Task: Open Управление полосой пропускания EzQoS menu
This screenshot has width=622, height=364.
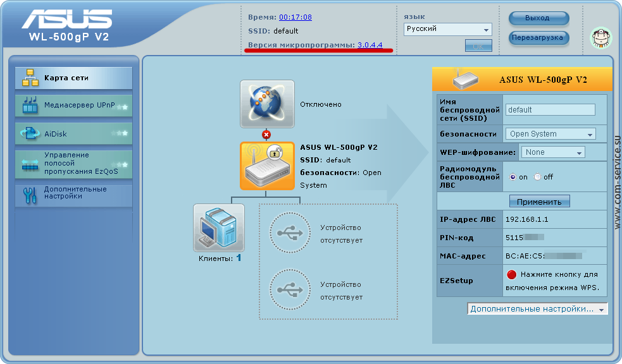Action: click(74, 164)
